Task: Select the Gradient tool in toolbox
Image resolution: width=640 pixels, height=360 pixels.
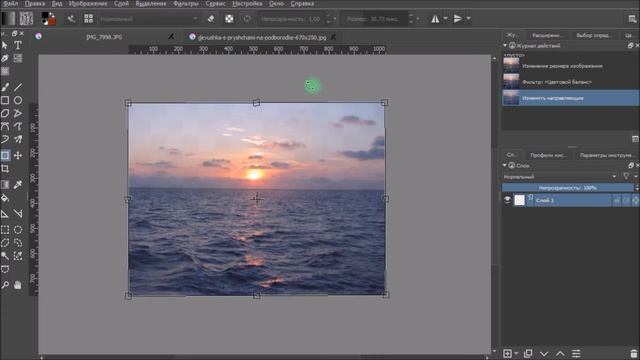Action: tap(5, 184)
